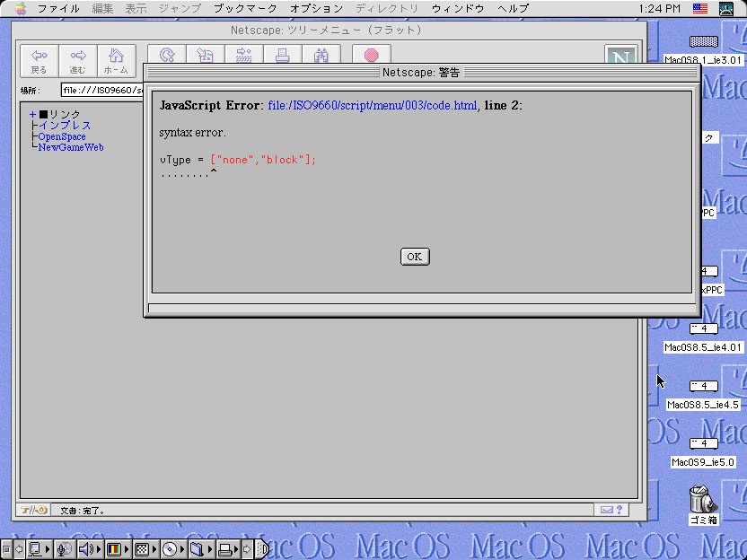Open the インプレス link
The width and height of the screenshot is (747, 560).
point(65,126)
